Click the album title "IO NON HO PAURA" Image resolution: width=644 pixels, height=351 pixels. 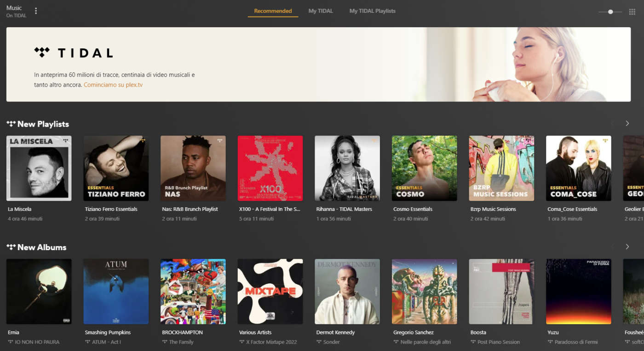pos(37,342)
